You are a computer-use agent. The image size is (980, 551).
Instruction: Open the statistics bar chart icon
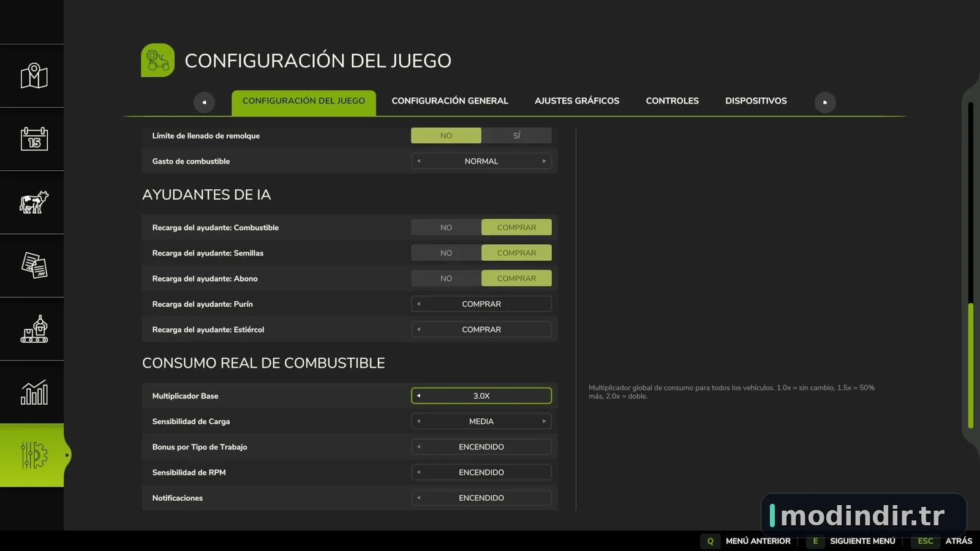[34, 392]
